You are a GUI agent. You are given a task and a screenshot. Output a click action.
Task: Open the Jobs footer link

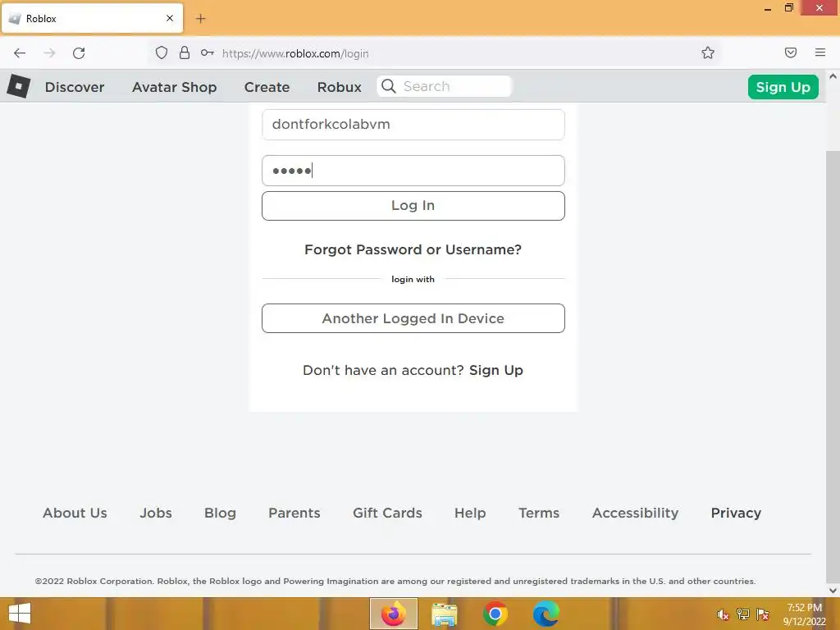(156, 513)
